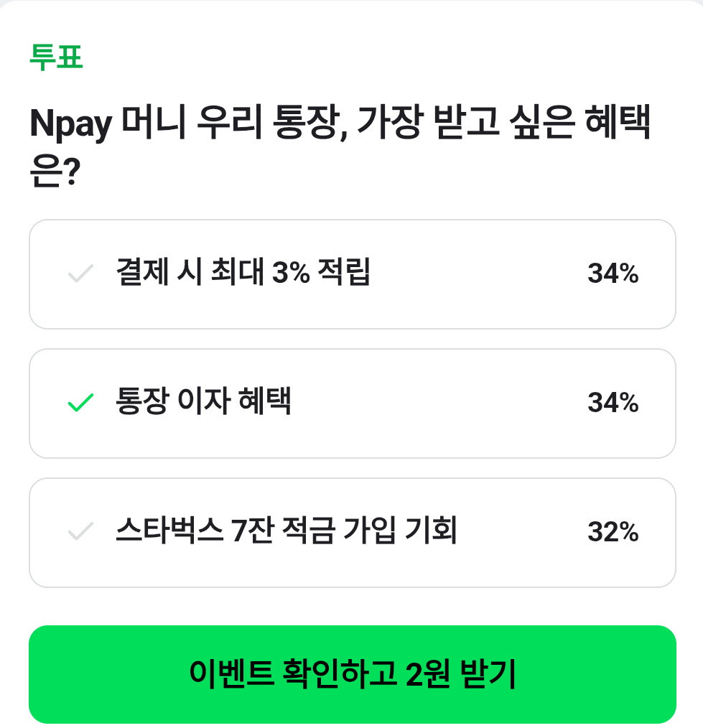Click 34% result on 통장 이자 혜택 row
Viewport: 703px width, 728px height.
coord(613,403)
